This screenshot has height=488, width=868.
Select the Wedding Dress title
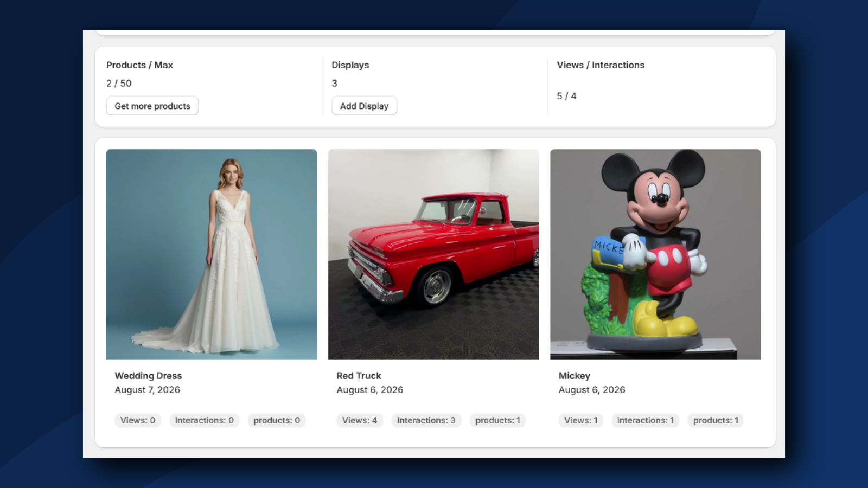point(148,376)
